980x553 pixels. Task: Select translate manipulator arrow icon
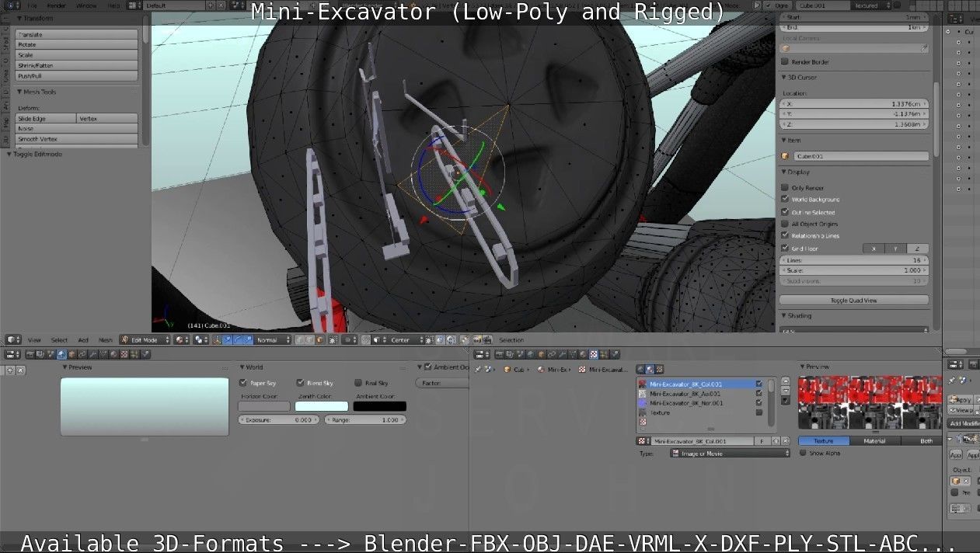[228, 339]
